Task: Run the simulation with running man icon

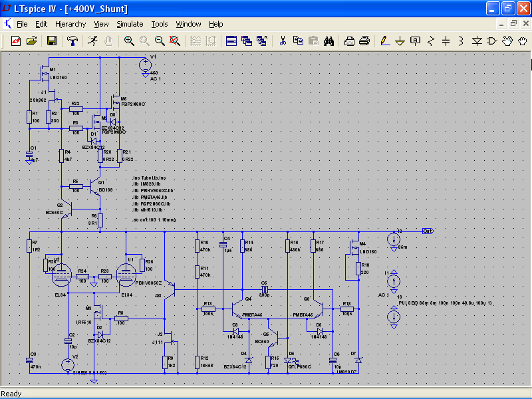Action: pyautogui.click(x=92, y=41)
